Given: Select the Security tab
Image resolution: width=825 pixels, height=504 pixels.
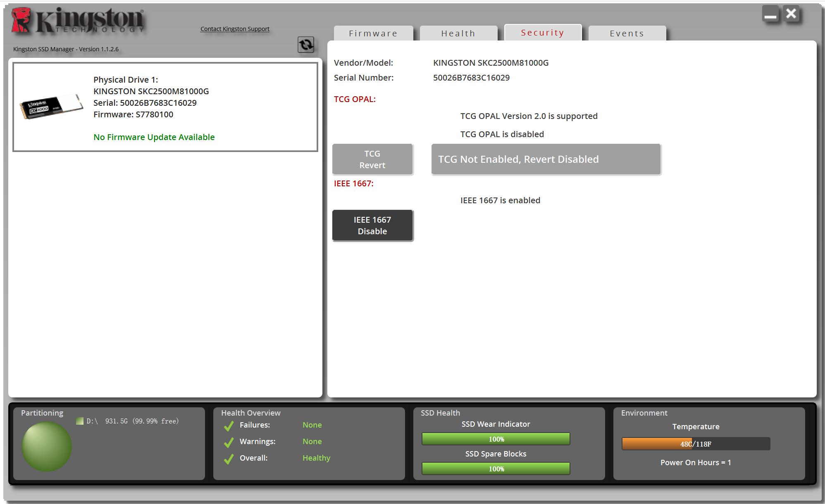Looking at the screenshot, I should [x=543, y=33].
